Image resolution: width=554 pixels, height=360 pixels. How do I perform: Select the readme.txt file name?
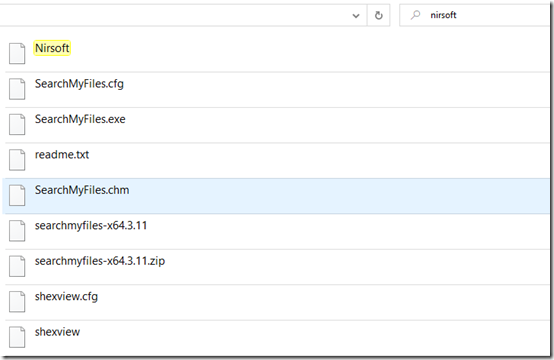62,155
